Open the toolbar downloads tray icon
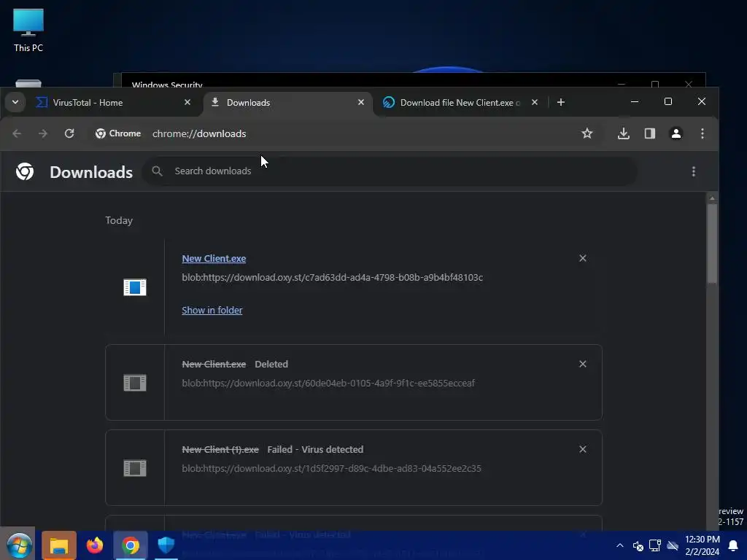747x560 pixels. pos(623,134)
